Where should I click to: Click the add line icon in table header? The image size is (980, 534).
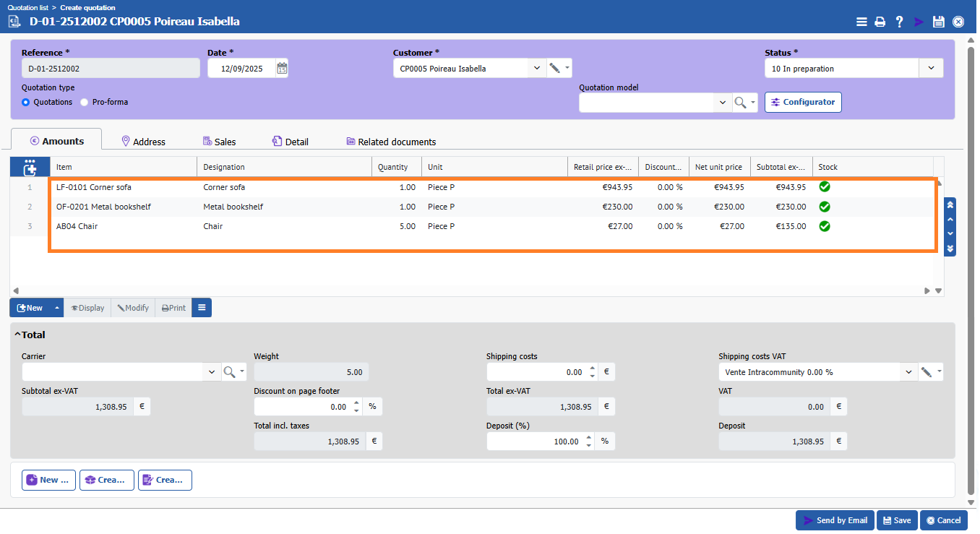(30, 168)
